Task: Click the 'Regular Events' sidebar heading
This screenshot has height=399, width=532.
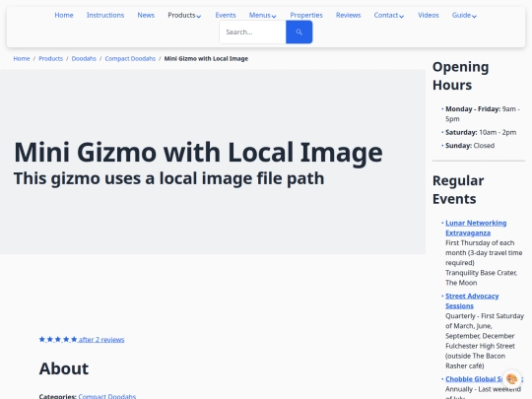Action: pos(458,190)
